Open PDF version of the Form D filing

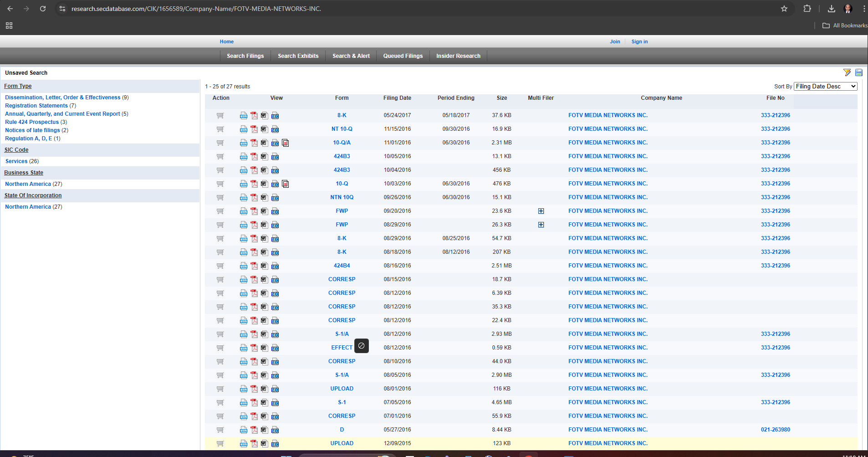pos(254,430)
